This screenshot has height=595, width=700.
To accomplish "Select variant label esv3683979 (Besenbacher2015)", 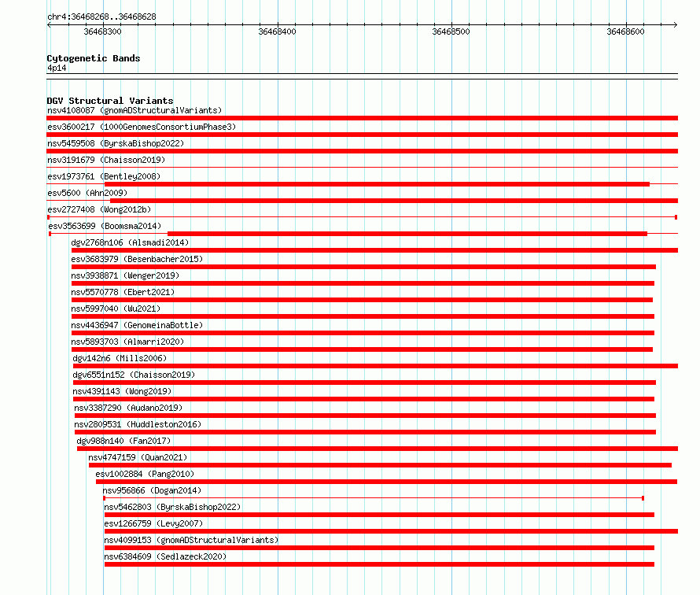I will (x=137, y=259).
